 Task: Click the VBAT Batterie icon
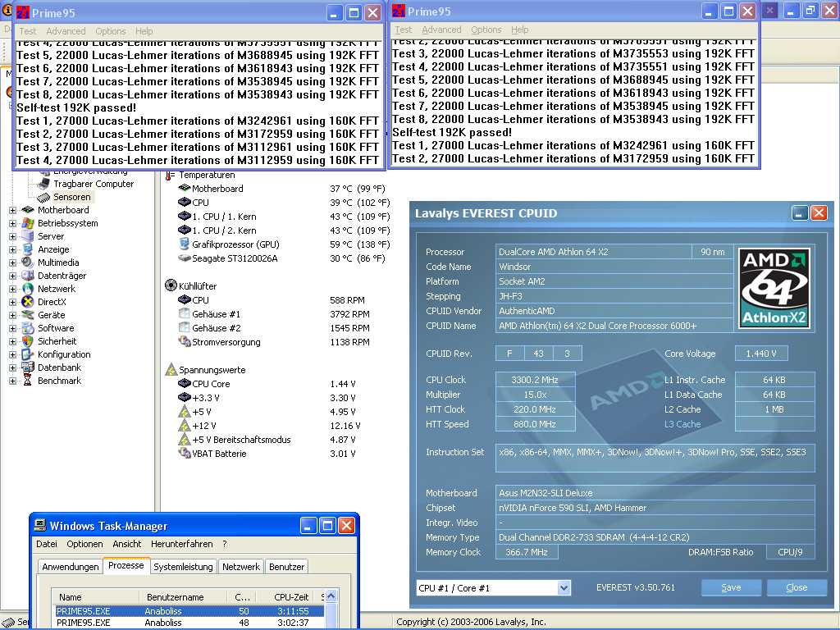(185, 453)
